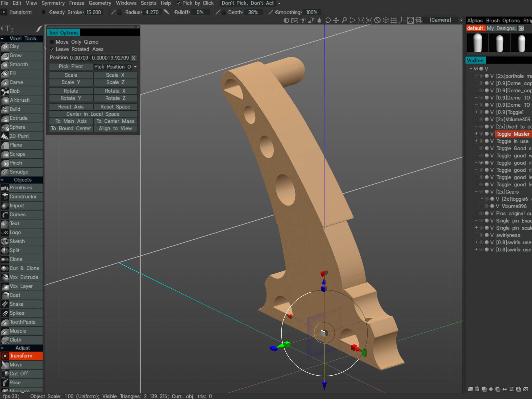Select the first brush alpha thumbnail
The width and height of the screenshot is (532, 399).
tap(477, 43)
